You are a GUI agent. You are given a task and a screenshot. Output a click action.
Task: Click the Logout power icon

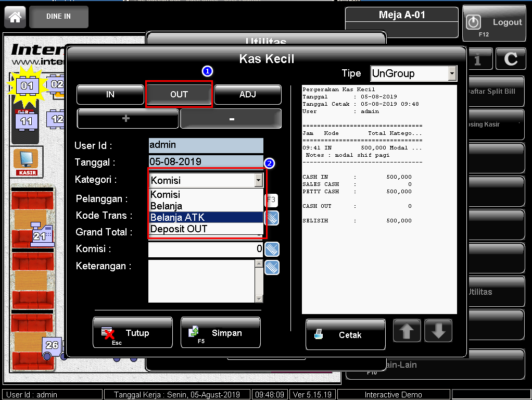click(473, 22)
